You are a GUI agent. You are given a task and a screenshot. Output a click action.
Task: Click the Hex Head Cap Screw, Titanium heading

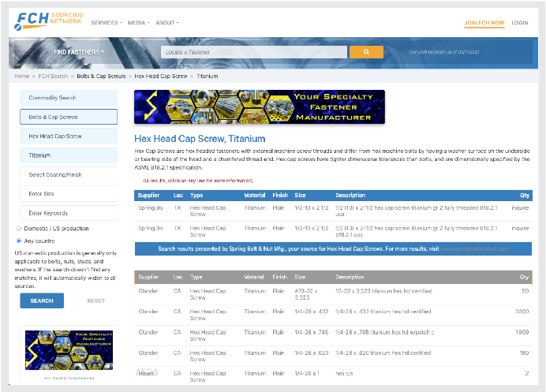(x=200, y=139)
